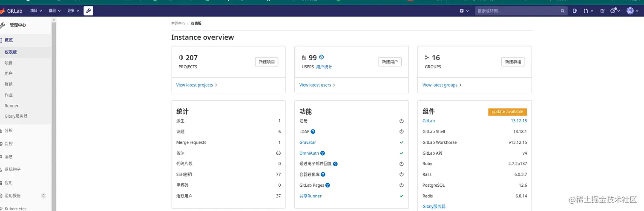Open View latest groups link

442,85
